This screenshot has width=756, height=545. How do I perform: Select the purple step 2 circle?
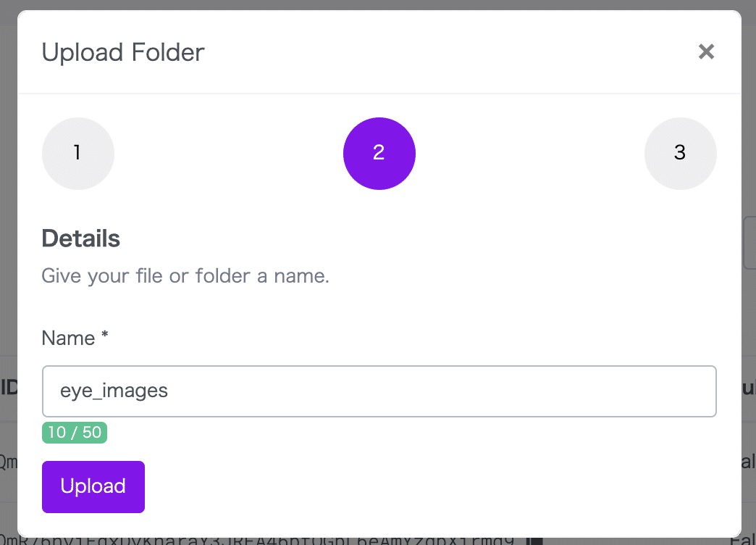(x=379, y=153)
